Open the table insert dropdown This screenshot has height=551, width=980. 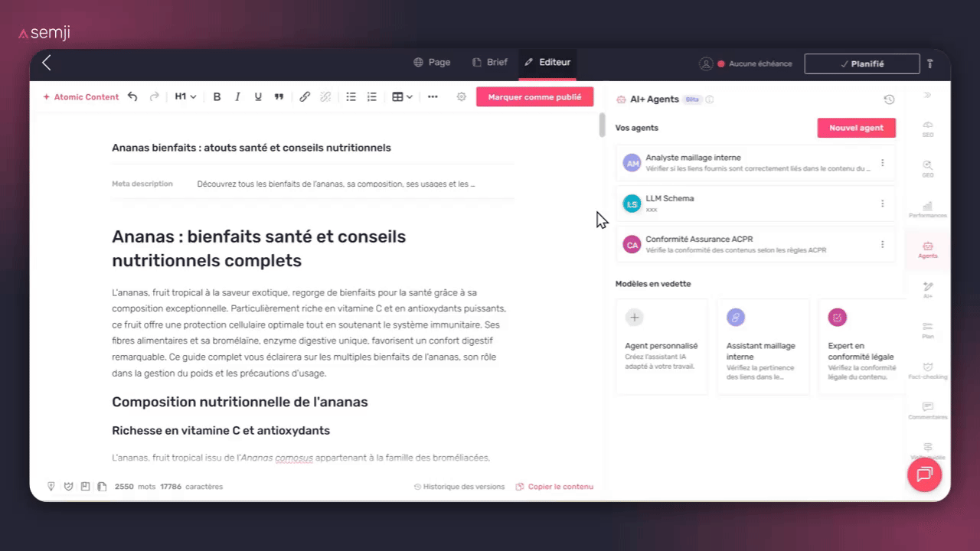(x=401, y=96)
